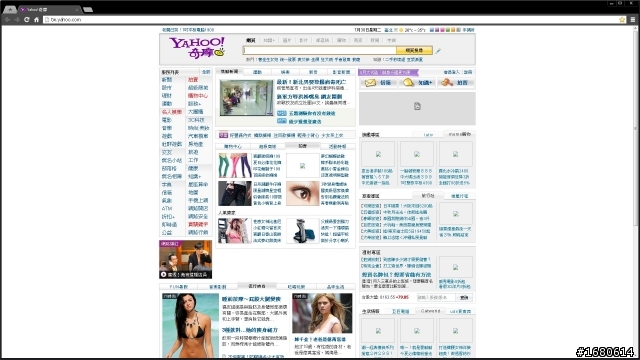Select the pinned star tab

pyautogui.click(x=9, y=9)
